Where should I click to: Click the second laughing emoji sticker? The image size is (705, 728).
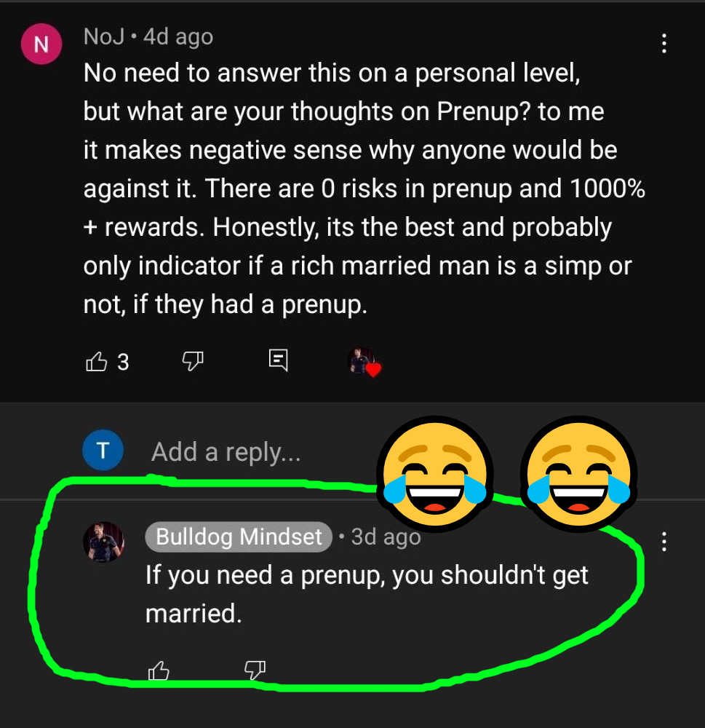(x=578, y=472)
